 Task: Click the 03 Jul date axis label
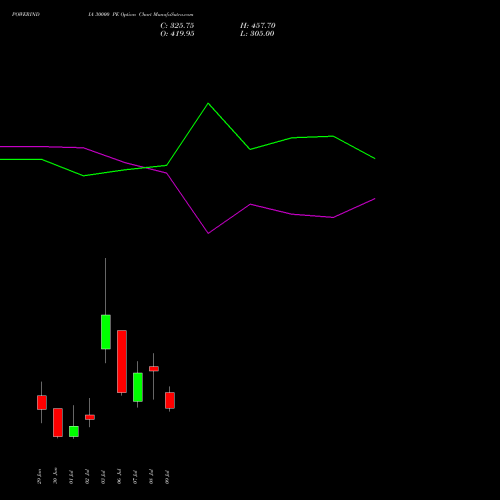point(103,477)
